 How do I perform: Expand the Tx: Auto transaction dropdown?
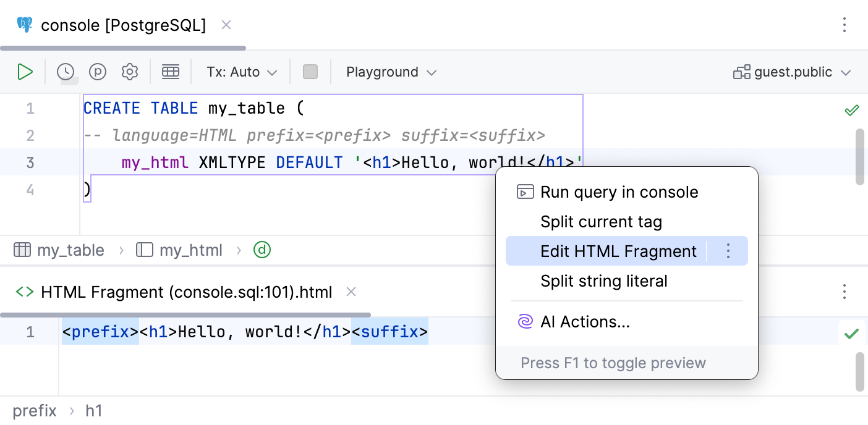click(x=242, y=72)
